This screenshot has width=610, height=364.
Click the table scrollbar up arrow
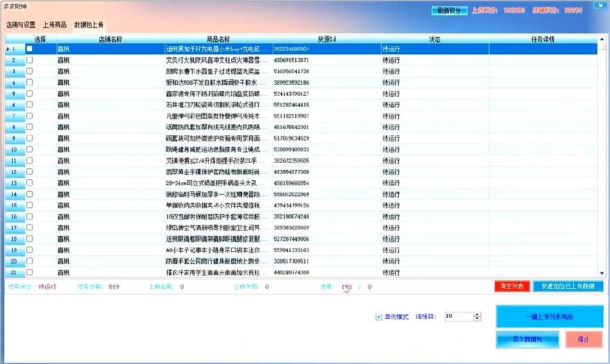tap(602, 39)
